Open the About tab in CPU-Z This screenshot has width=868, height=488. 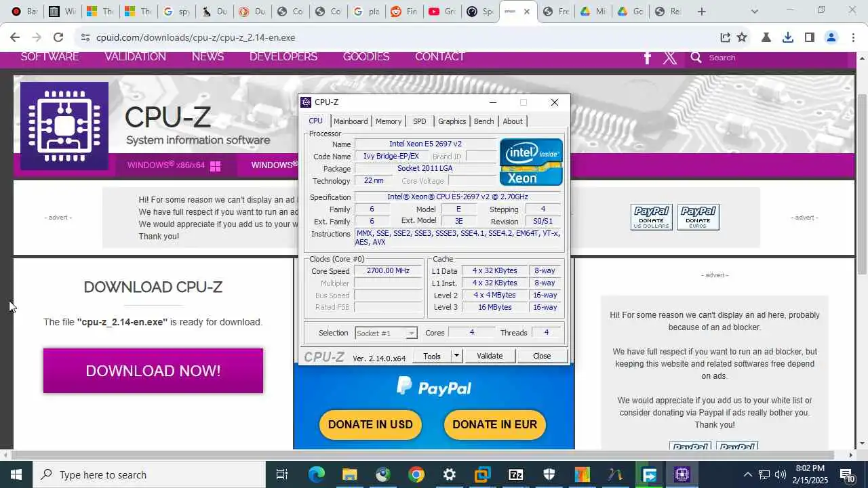pyautogui.click(x=513, y=121)
